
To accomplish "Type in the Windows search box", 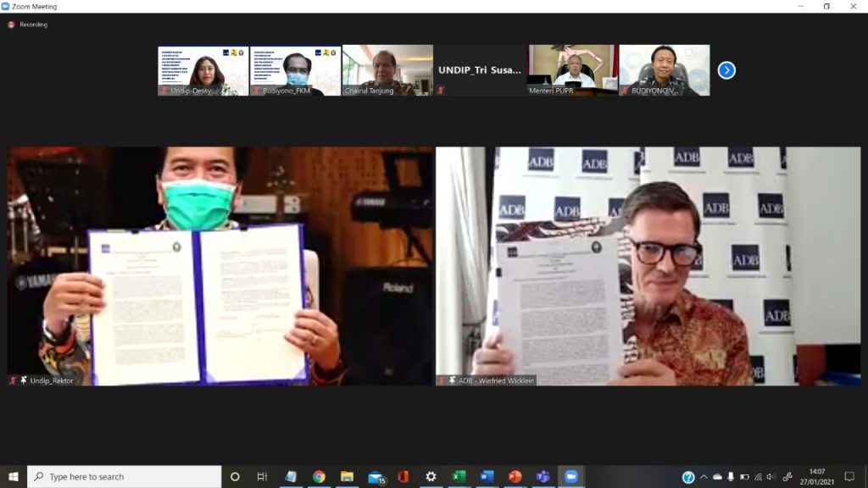I will click(127, 476).
